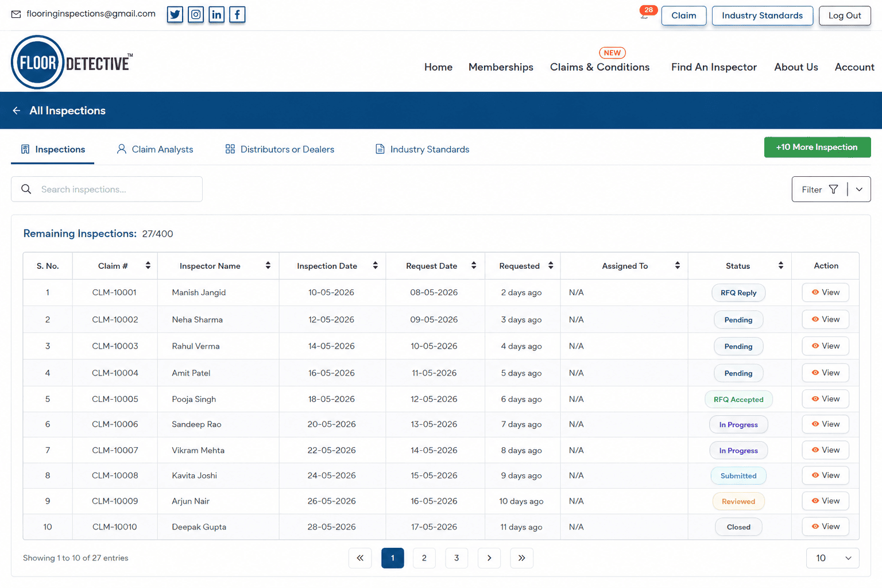The height and width of the screenshot is (588, 882).
Task: Sort by Requested column arrows
Action: point(551,265)
